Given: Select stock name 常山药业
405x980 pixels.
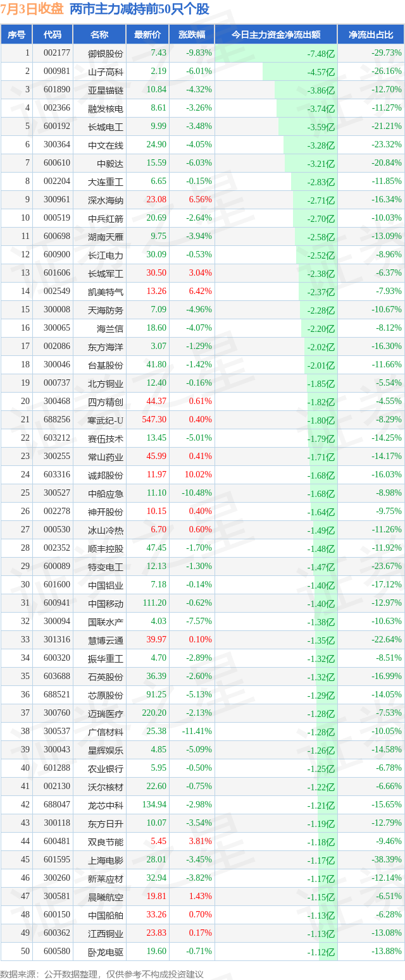Looking at the screenshot, I should (106, 456).
